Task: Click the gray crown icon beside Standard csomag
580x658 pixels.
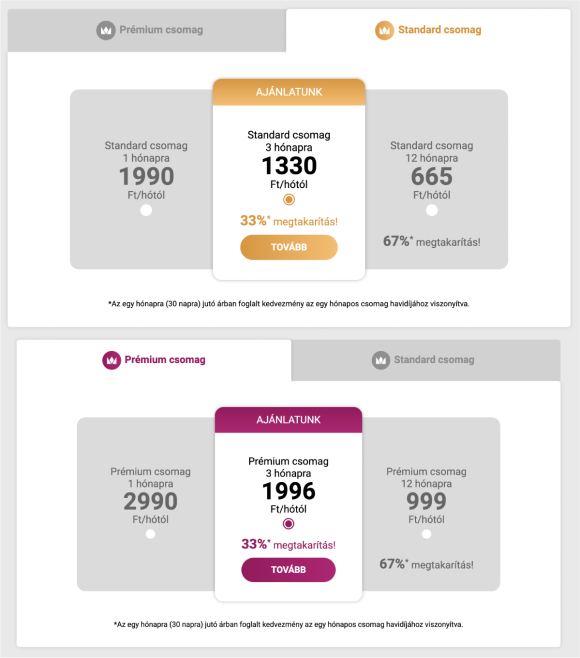Action: (381, 360)
